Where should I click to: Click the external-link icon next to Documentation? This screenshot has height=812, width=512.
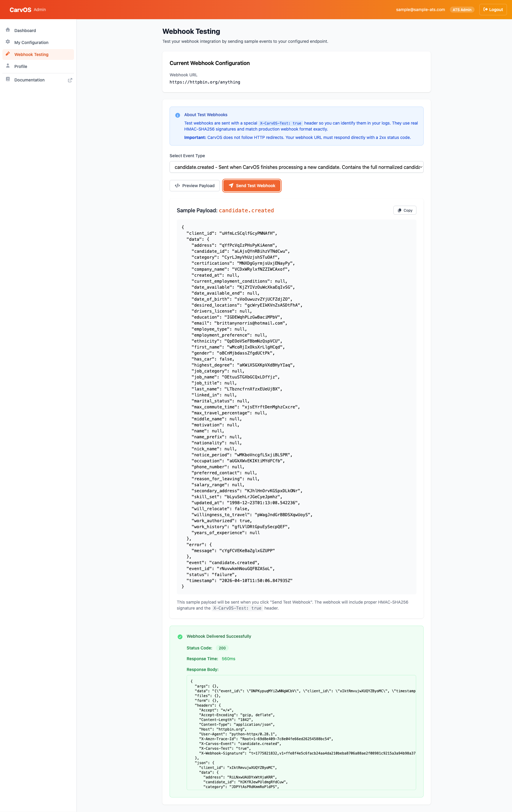pos(70,80)
